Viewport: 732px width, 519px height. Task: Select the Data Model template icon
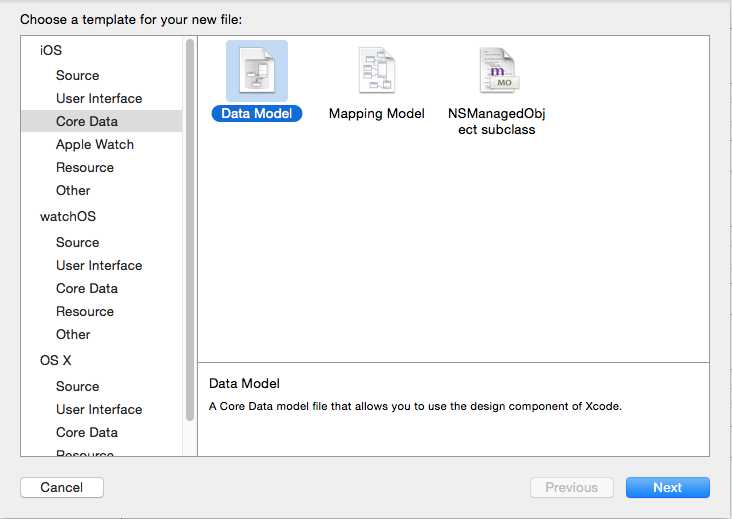pyautogui.click(x=257, y=72)
